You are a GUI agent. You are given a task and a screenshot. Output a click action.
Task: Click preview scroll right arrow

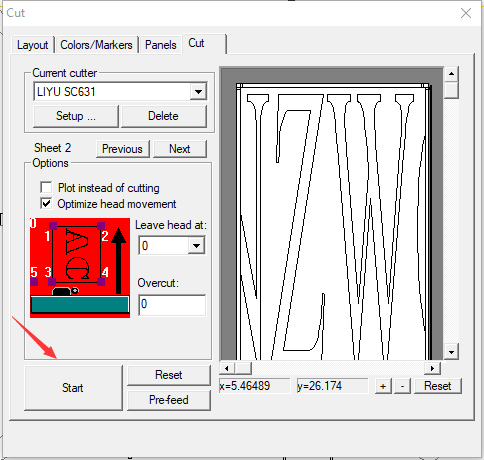pyautogui.click(x=432, y=368)
